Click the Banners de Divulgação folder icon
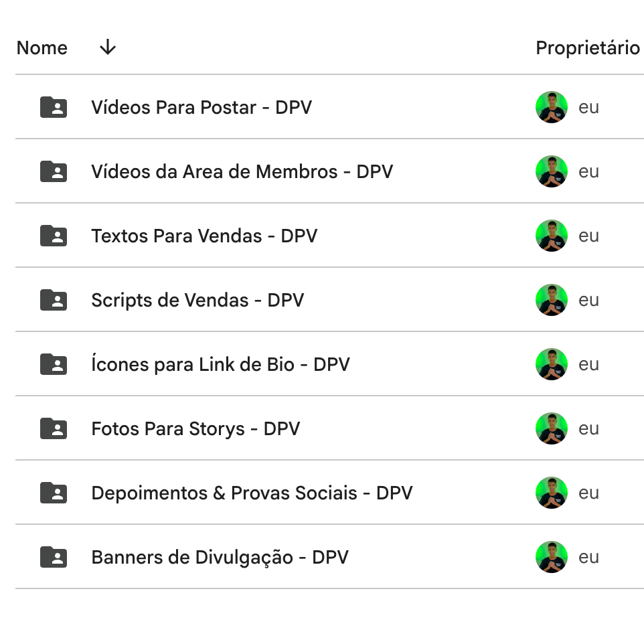 (54, 557)
